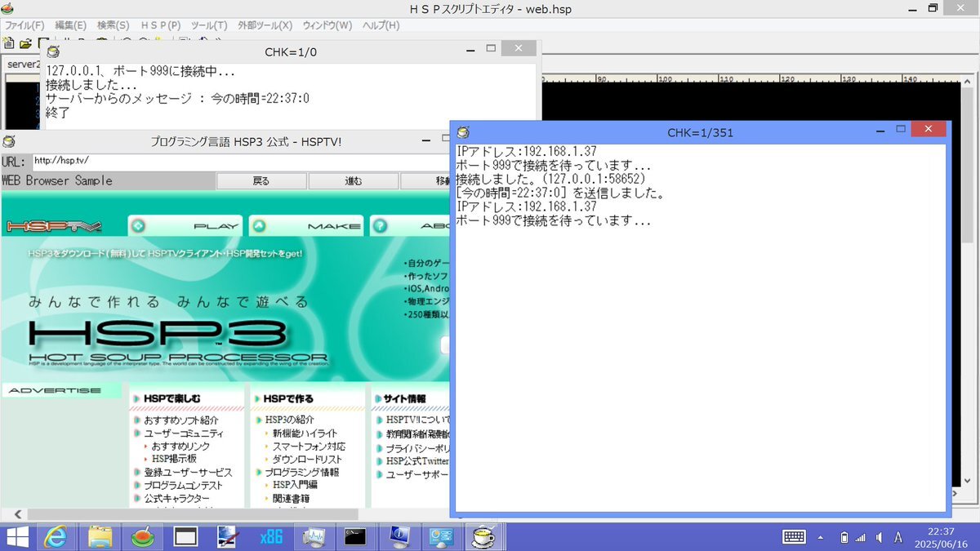Click the blank window taskbar icon
Viewport: 980px width, 551px height.
[186, 536]
